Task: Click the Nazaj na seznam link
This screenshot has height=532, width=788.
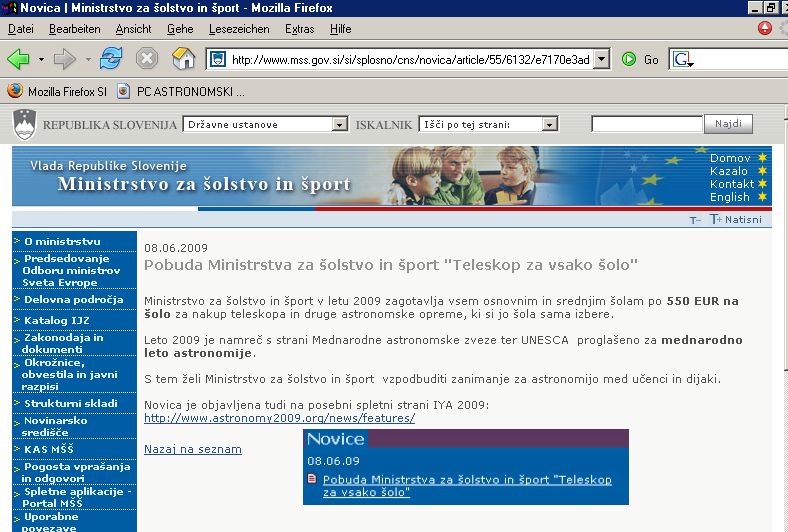Action: pos(193,449)
